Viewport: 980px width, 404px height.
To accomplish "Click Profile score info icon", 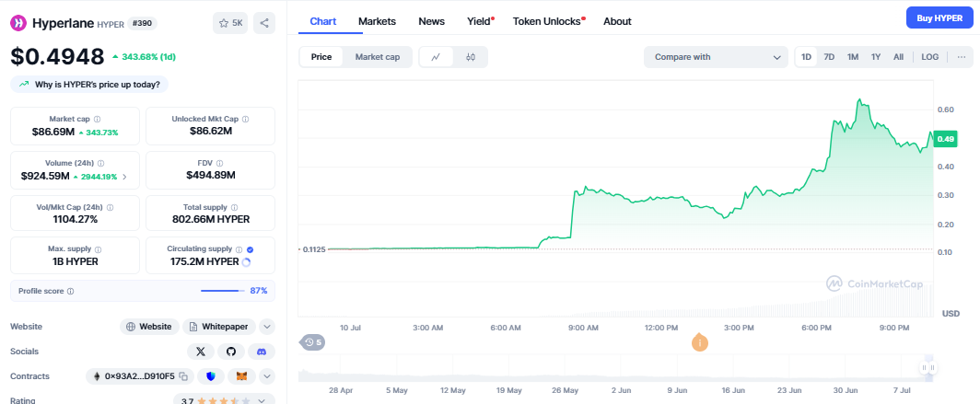I will coord(71,291).
